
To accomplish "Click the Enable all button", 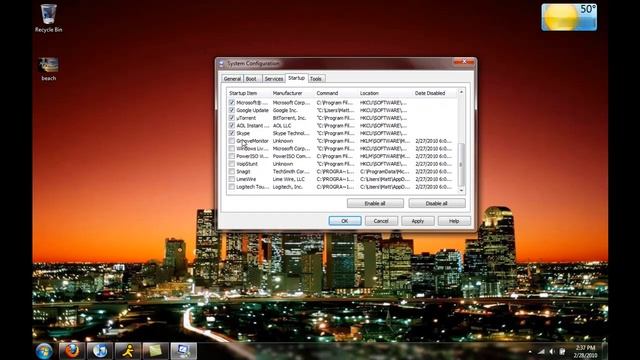I will click(x=375, y=203).
